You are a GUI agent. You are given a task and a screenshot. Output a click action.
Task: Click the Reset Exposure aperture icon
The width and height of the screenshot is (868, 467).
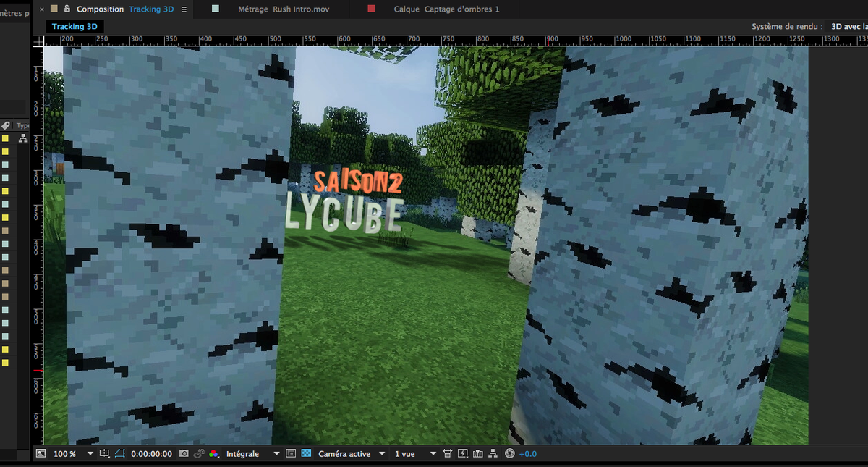(x=509, y=453)
